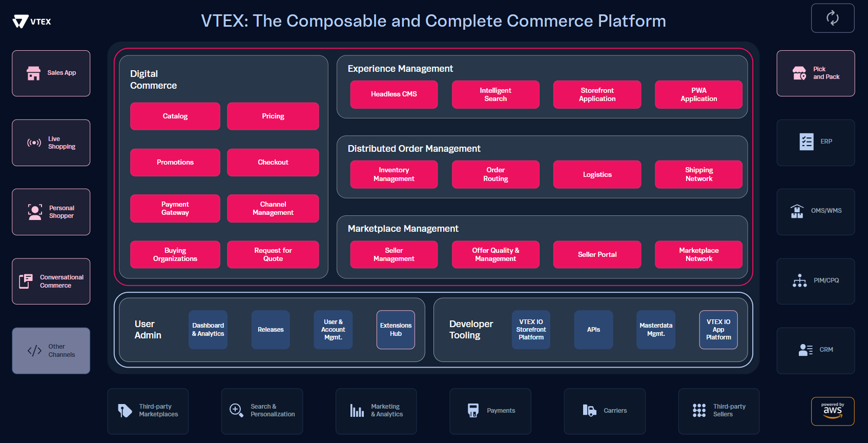Click the Carriers label text

click(x=615, y=411)
